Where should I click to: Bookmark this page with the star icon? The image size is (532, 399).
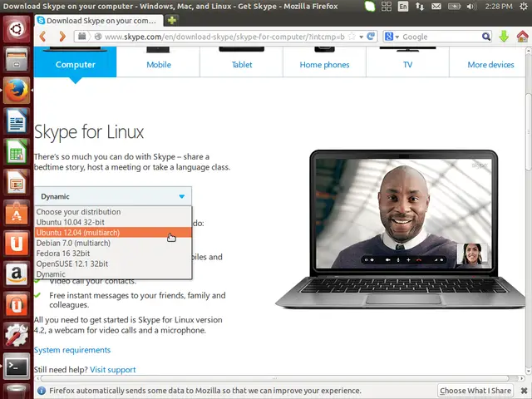[x=352, y=37]
